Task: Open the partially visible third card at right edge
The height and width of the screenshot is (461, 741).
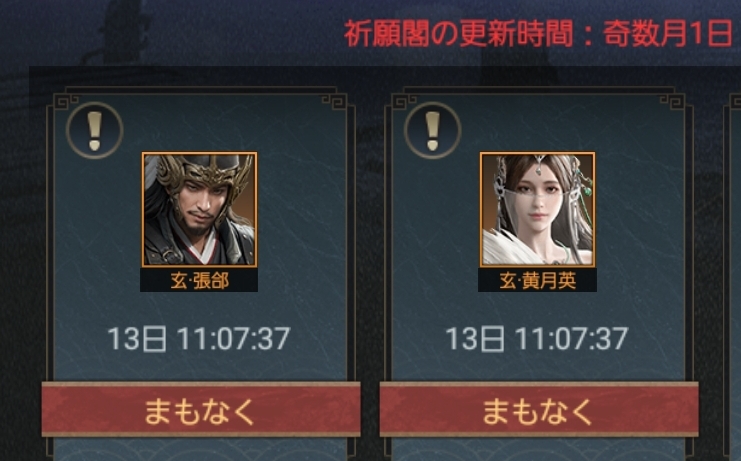Action: coord(733,276)
